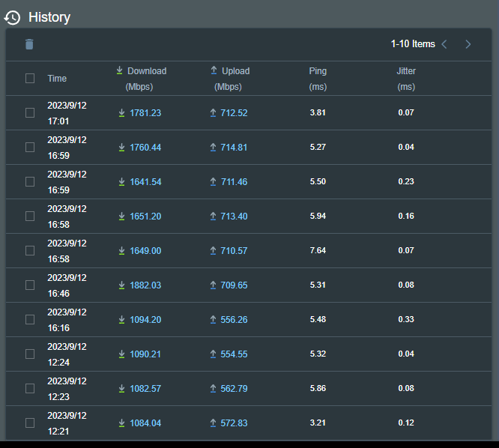
Task: Click upload arrow icon in column header
Action: tap(214, 70)
